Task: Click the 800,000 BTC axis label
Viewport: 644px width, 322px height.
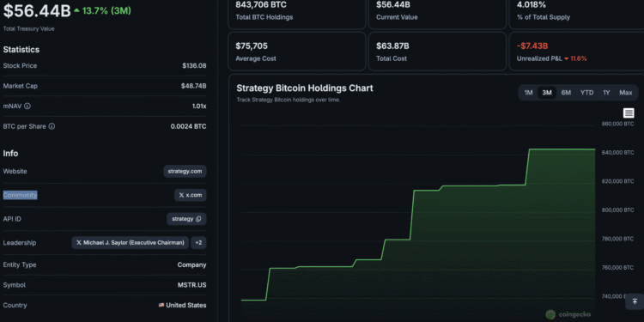Action: pos(617,210)
